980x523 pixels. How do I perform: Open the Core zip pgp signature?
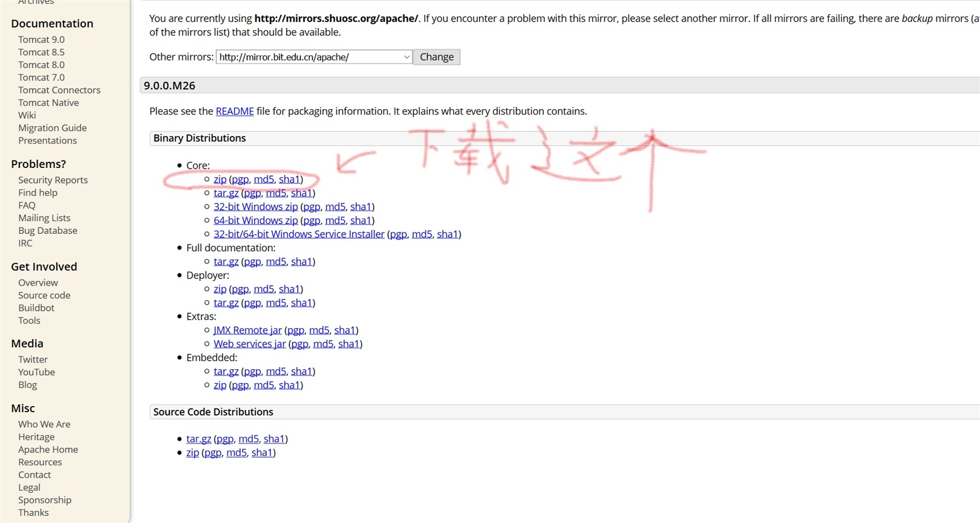(x=240, y=179)
